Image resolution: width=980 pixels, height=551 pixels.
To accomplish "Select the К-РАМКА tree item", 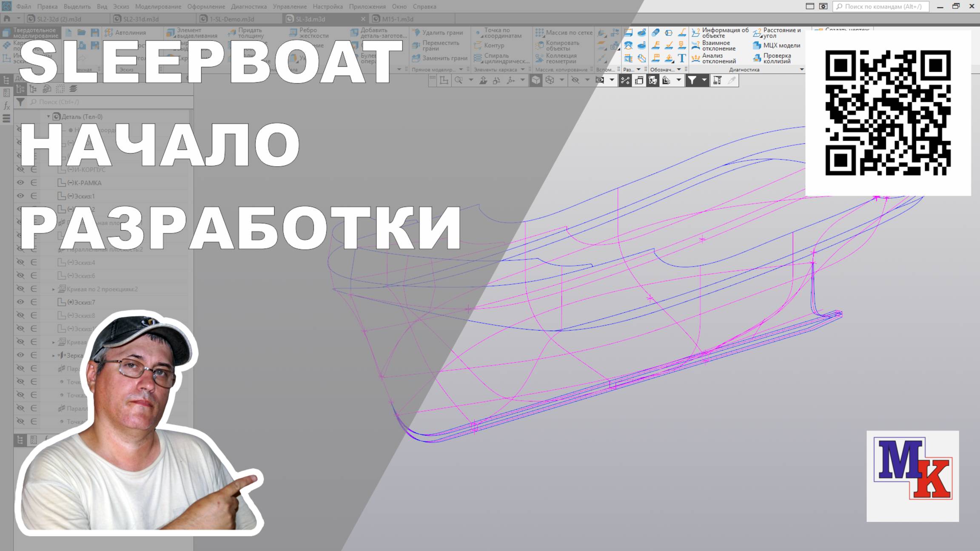I will coord(87,183).
